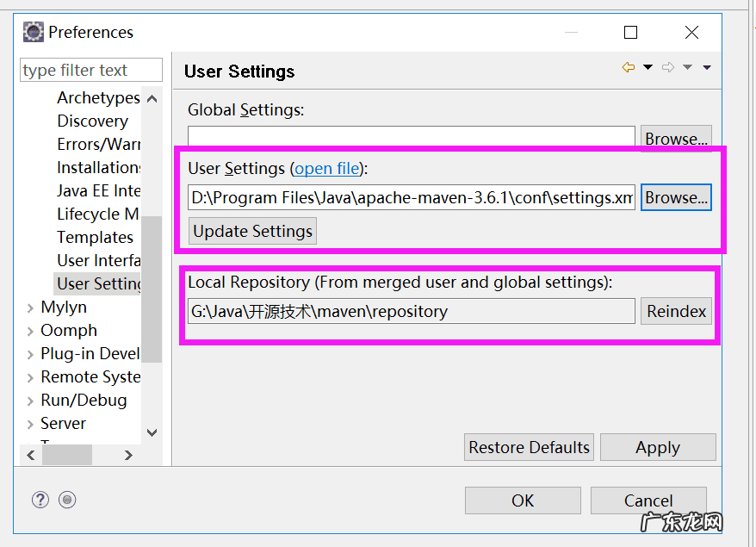
Task: Click the tree's horizontal scroll right arrow
Action: [x=128, y=455]
